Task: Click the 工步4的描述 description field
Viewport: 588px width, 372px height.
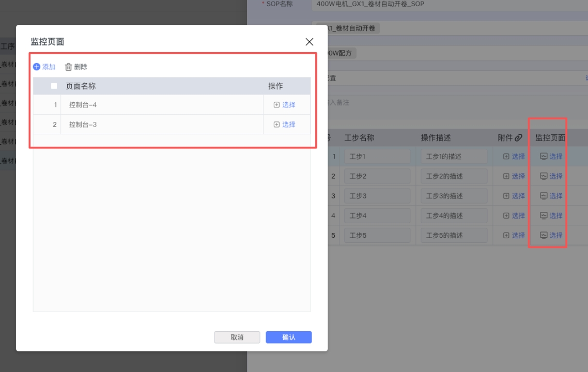Action: click(454, 215)
